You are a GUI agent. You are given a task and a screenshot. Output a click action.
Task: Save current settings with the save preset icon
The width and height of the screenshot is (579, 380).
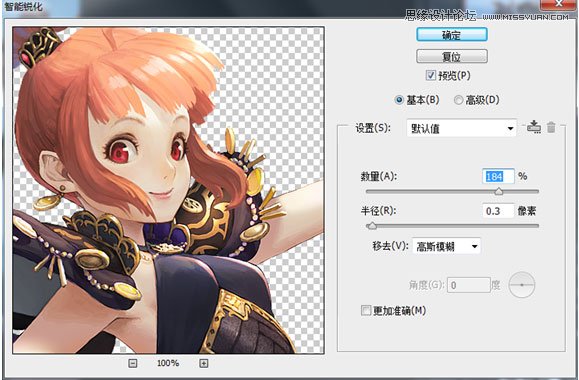coord(534,127)
